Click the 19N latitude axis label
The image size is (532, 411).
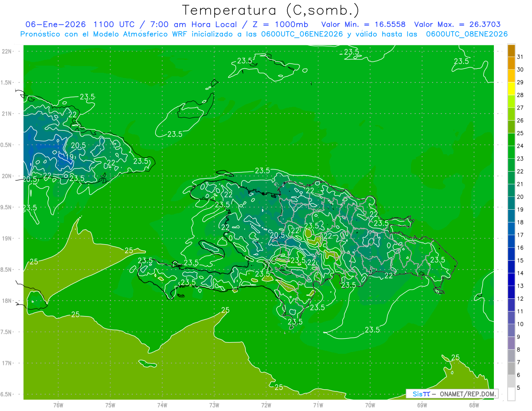[x=7, y=238]
